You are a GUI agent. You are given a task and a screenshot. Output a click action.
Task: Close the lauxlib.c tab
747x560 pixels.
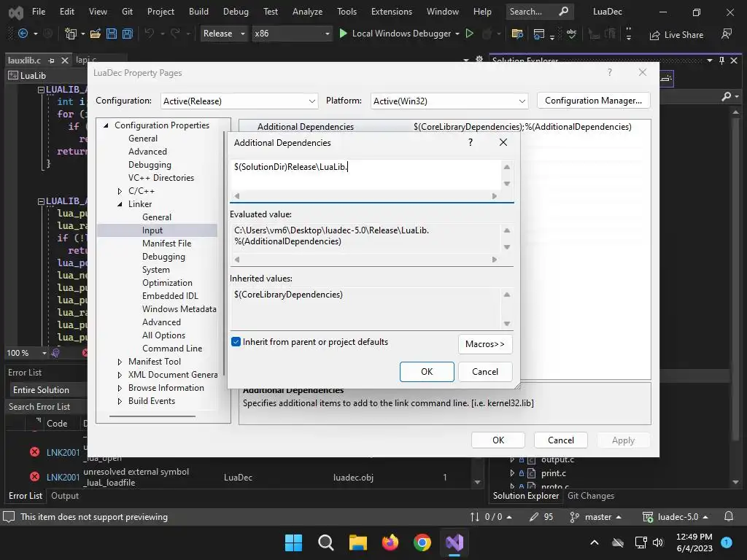pos(65,60)
